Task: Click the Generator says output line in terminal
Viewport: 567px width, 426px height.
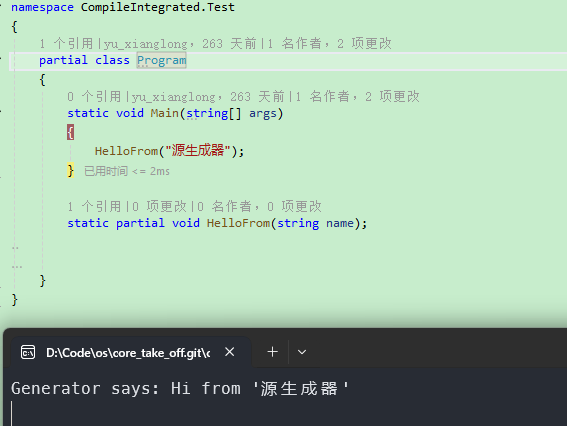Action: pyautogui.click(x=180, y=389)
